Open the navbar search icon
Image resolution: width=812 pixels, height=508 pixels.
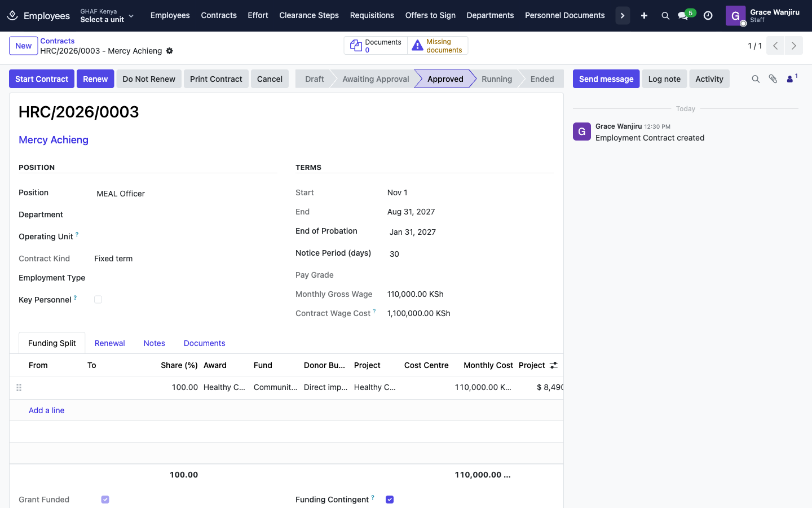click(x=665, y=16)
